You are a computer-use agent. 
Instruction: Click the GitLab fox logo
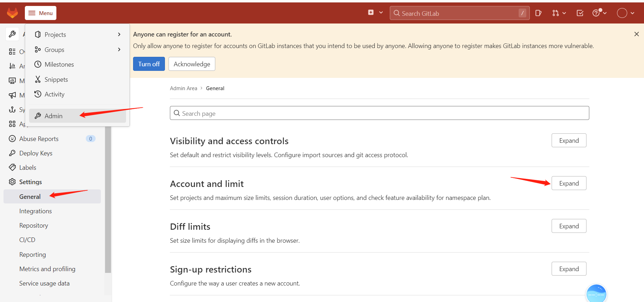click(x=12, y=13)
